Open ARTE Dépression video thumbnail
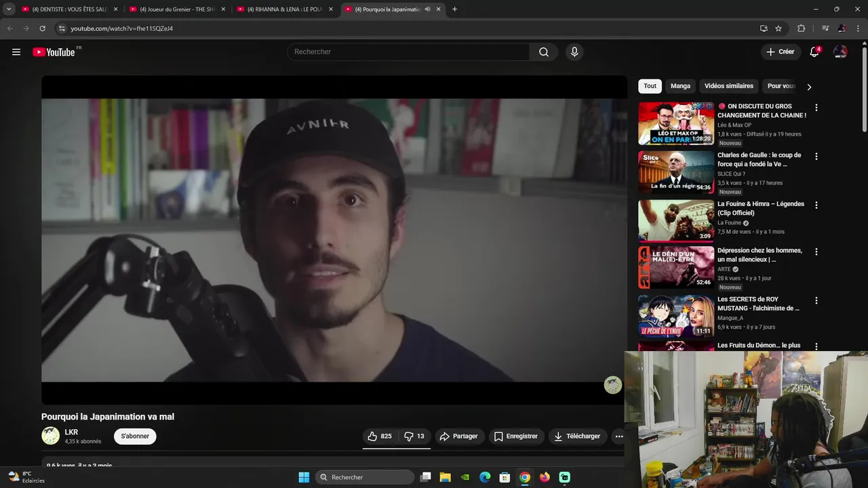868x488 pixels. pyautogui.click(x=676, y=267)
